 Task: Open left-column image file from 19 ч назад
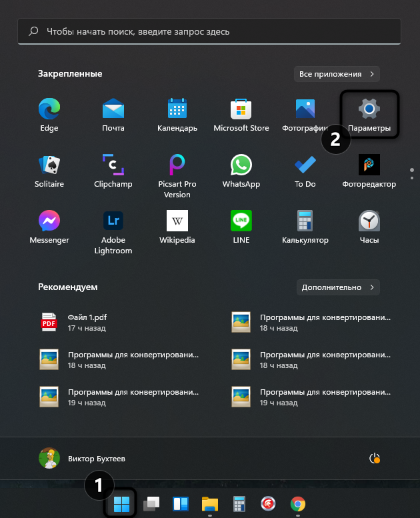pos(118,397)
